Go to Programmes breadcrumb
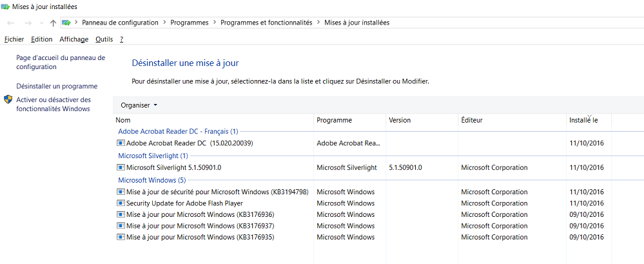 [x=190, y=23]
